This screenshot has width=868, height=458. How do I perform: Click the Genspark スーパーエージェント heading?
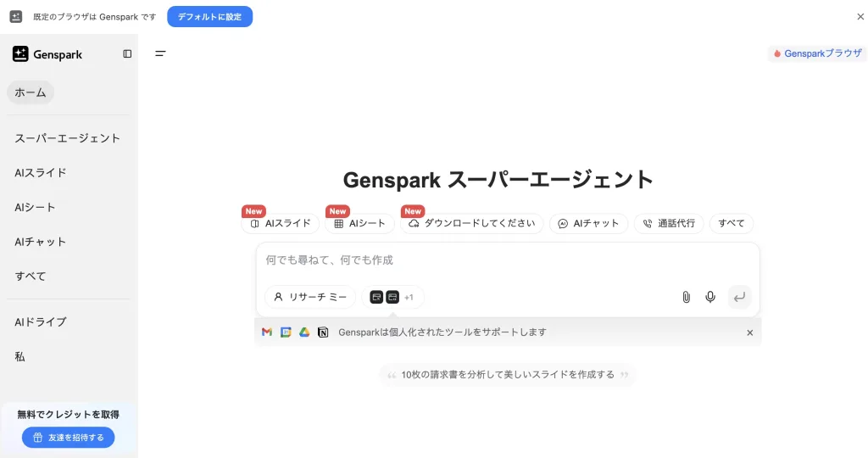pyautogui.click(x=498, y=180)
